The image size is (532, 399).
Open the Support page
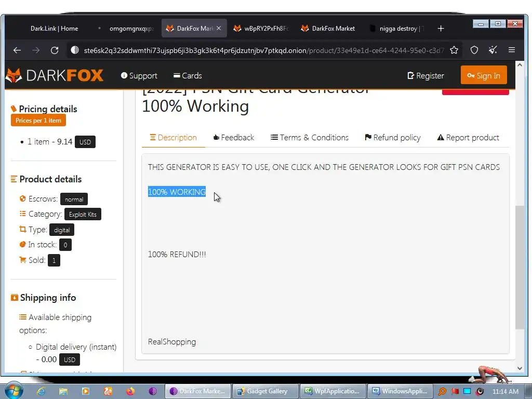[139, 76]
